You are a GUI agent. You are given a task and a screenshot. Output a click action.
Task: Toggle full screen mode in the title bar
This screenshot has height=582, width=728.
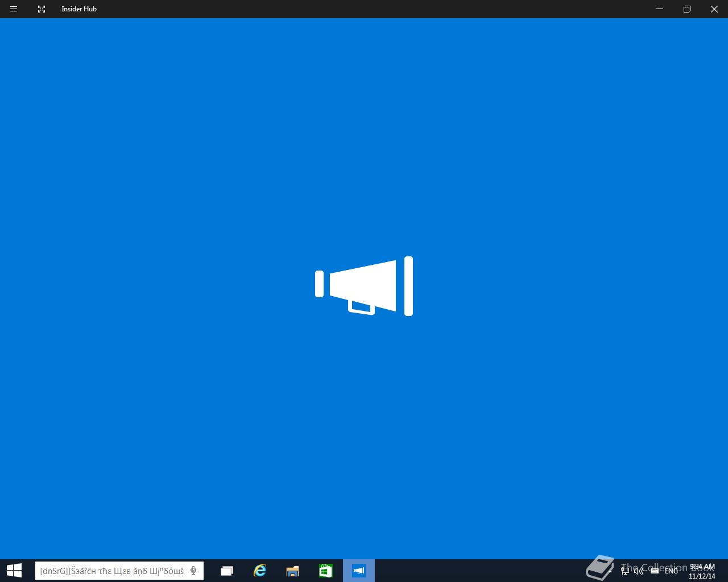[42, 9]
